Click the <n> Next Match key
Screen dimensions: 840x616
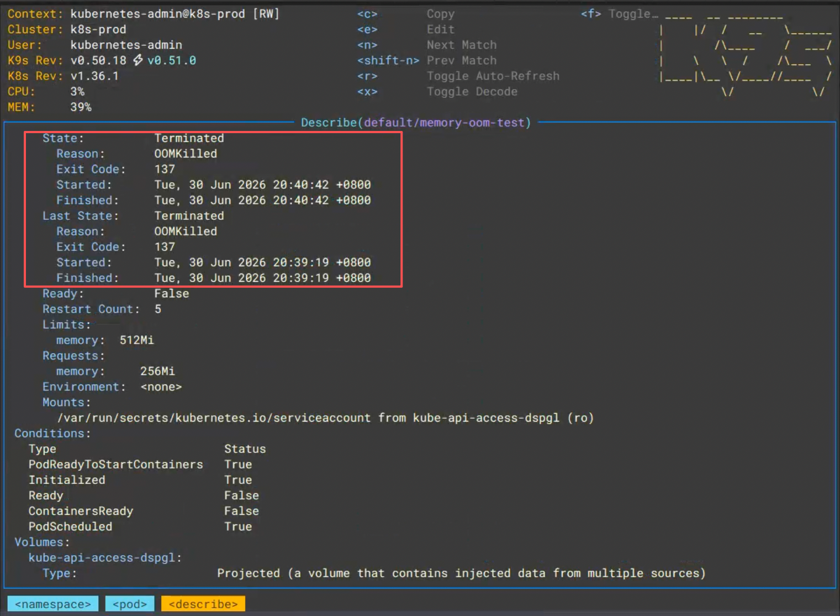point(367,45)
